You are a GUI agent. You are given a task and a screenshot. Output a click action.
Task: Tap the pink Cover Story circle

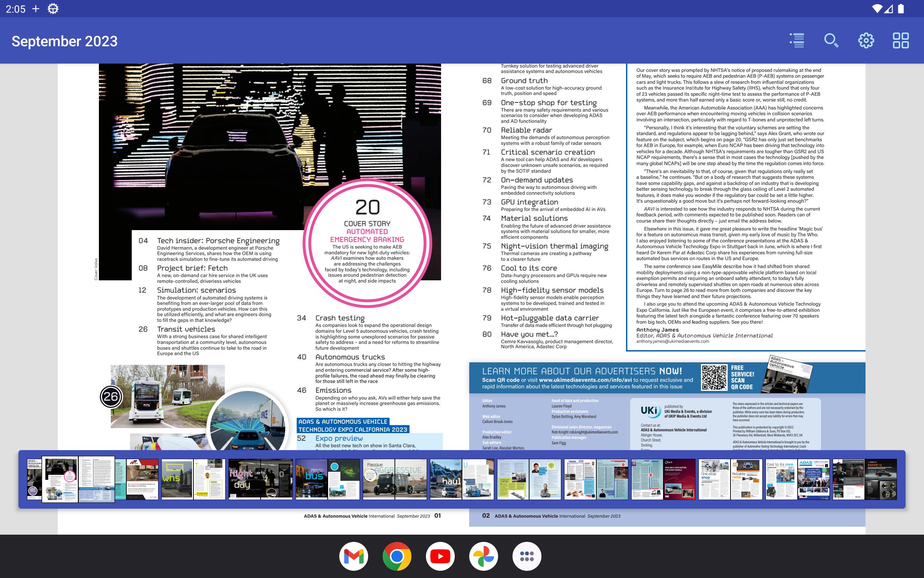367,243
